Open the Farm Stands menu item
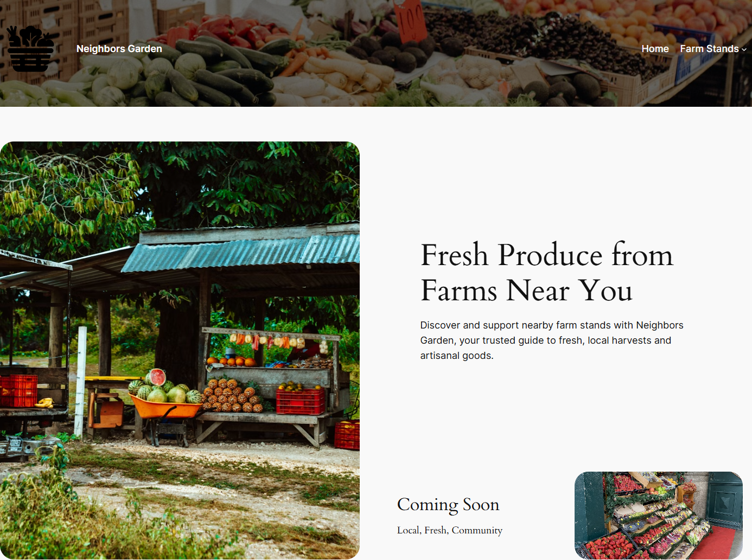The width and height of the screenshot is (752, 560). 709,49
